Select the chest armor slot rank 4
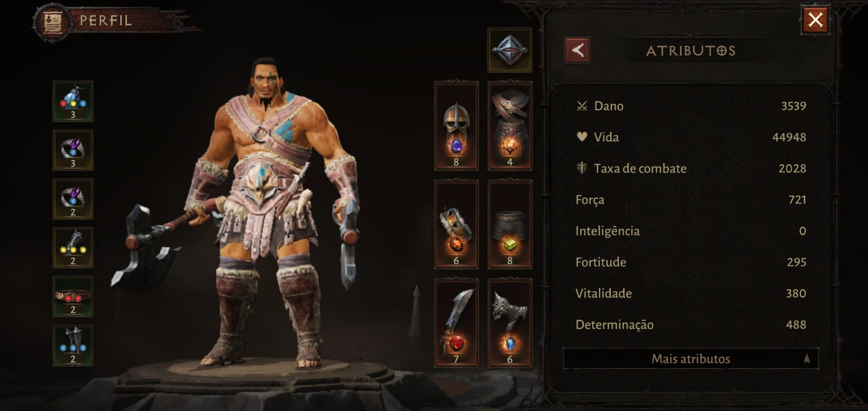Image resolution: width=868 pixels, height=411 pixels. click(x=510, y=125)
